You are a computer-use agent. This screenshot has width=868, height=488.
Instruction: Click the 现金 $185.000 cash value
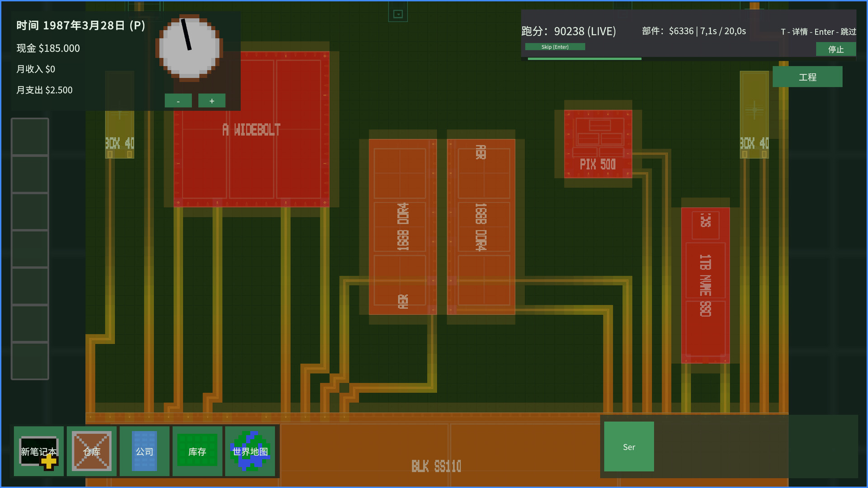[48, 48]
